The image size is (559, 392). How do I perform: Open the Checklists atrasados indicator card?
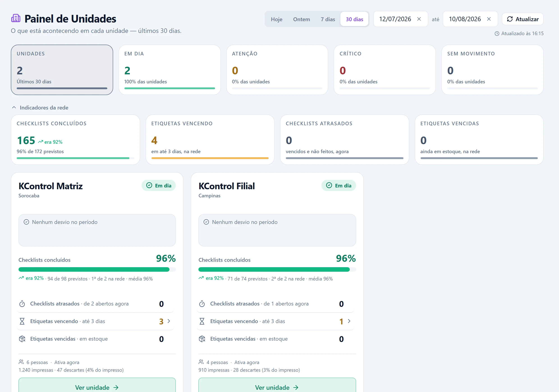click(344, 140)
